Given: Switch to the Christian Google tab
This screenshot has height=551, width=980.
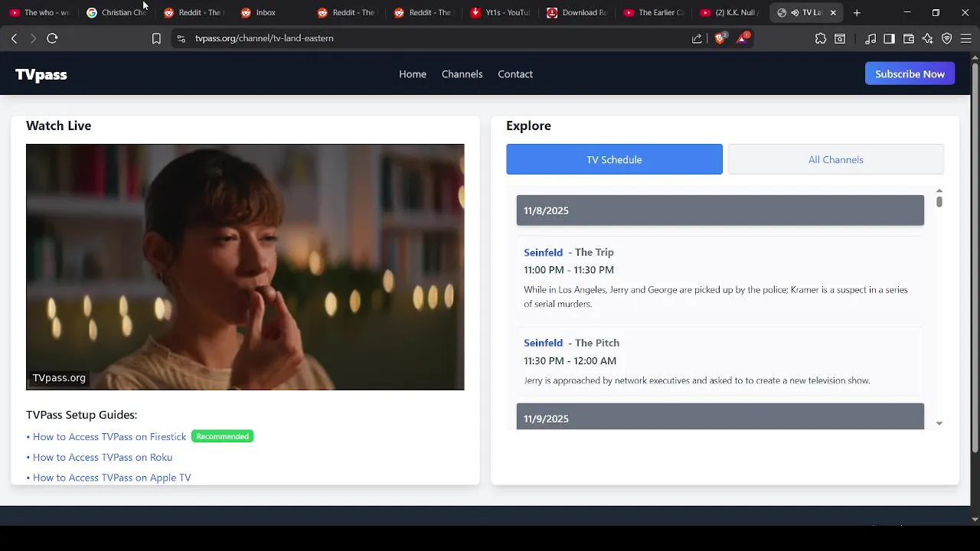Looking at the screenshot, I should tap(117, 12).
